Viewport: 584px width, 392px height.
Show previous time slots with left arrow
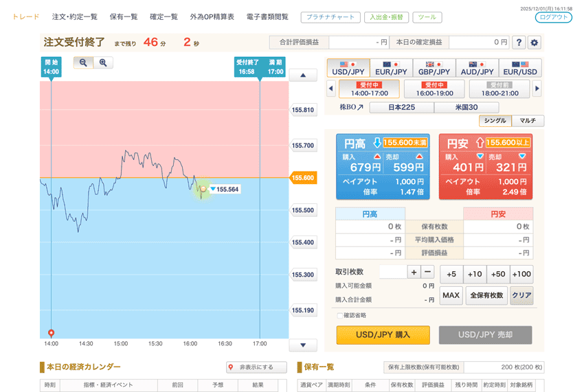pyautogui.click(x=330, y=89)
